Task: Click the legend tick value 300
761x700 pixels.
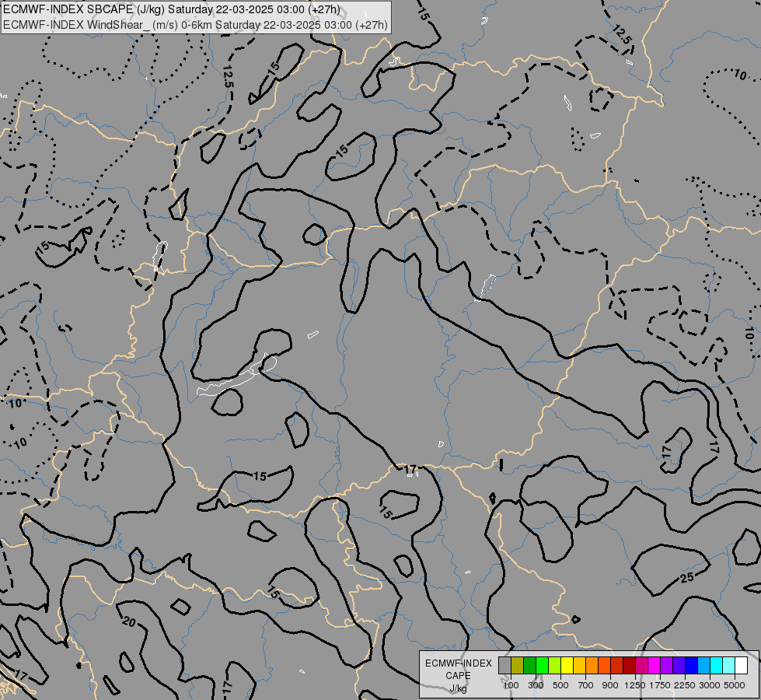Action: coord(536,685)
